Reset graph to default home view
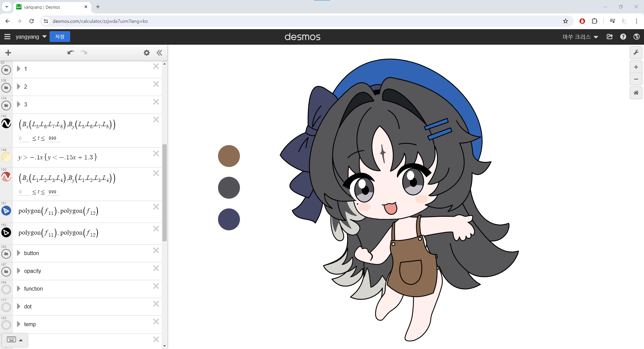The width and height of the screenshot is (644, 349). (636, 93)
